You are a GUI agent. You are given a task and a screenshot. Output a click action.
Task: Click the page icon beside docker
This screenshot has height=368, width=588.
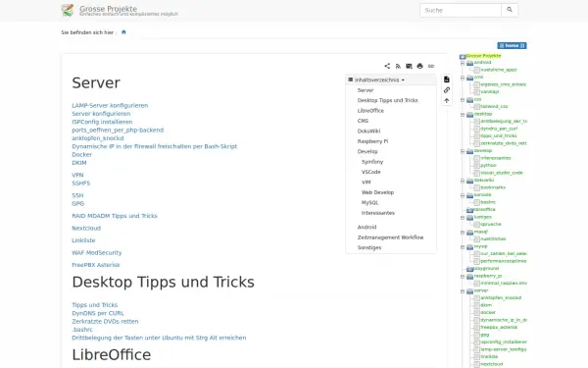[476, 313]
